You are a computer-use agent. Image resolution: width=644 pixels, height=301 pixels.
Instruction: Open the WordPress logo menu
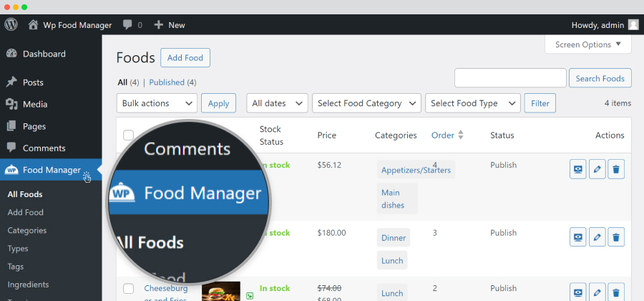(11, 24)
